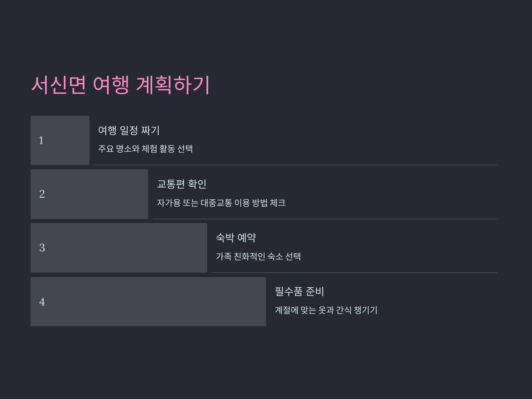Select the heading 여행 일정 짜기

[129, 131]
